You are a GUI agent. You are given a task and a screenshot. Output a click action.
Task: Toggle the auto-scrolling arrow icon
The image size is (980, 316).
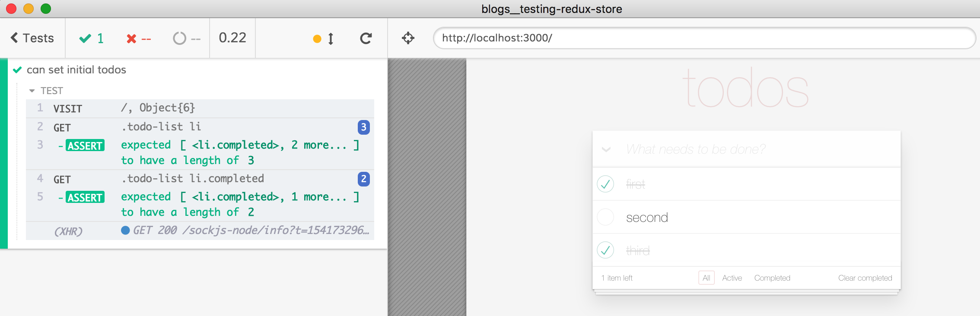coord(331,39)
